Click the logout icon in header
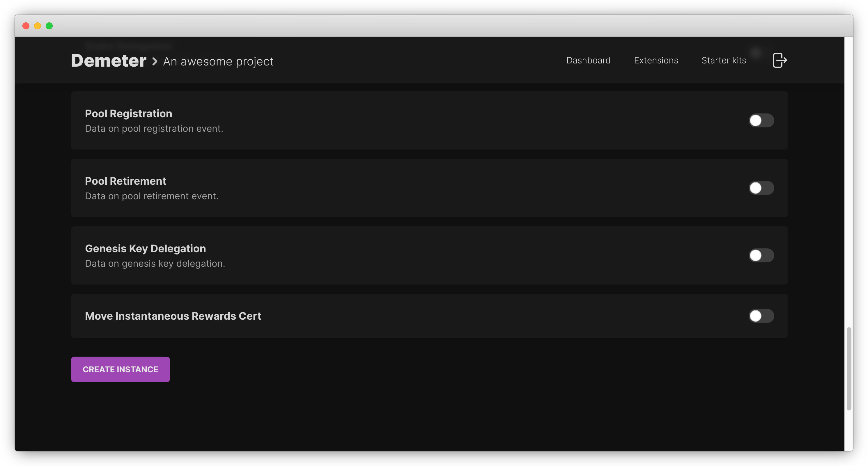 pos(780,60)
